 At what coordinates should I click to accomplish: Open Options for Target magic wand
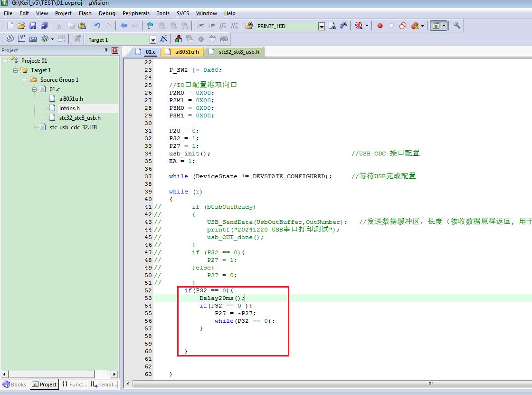tap(163, 39)
